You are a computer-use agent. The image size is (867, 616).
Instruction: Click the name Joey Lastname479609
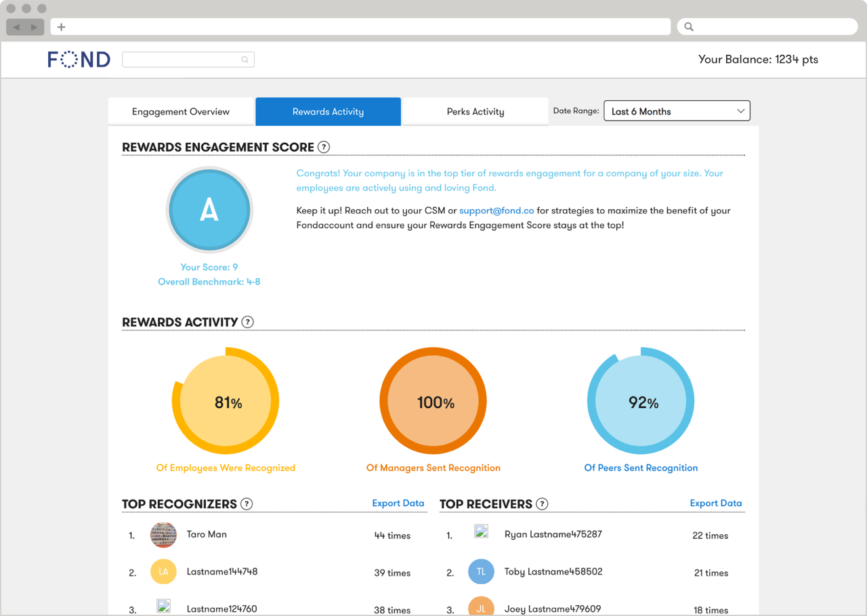tap(553, 609)
